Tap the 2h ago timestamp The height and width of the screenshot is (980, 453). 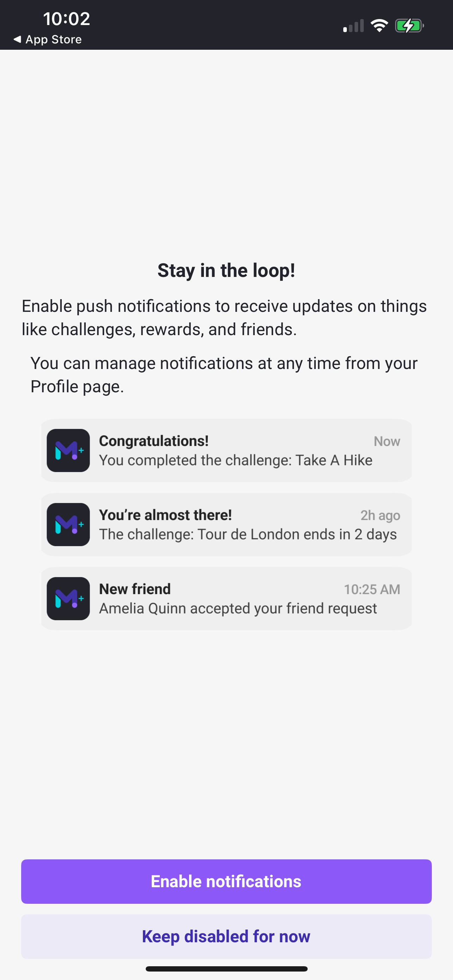point(380,515)
